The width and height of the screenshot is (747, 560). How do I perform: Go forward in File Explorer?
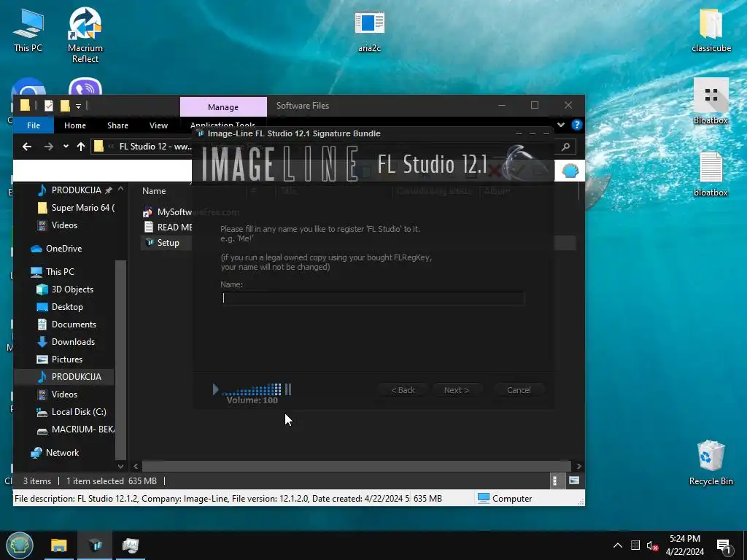tap(49, 147)
